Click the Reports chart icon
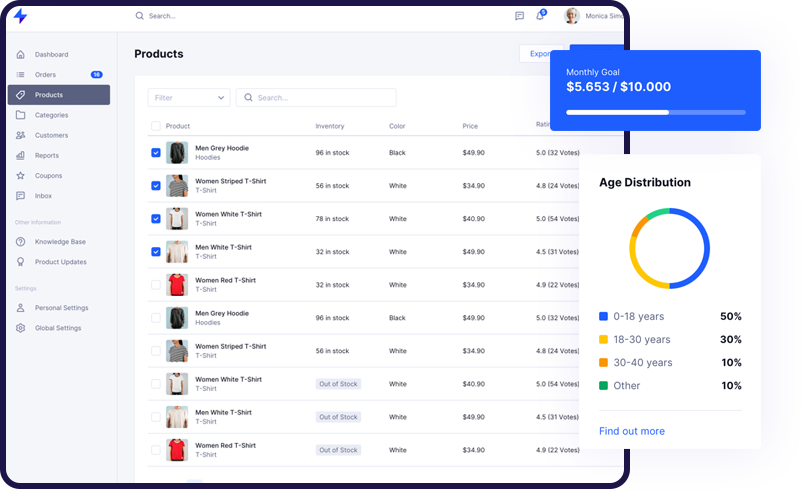811x499 pixels. [21, 155]
